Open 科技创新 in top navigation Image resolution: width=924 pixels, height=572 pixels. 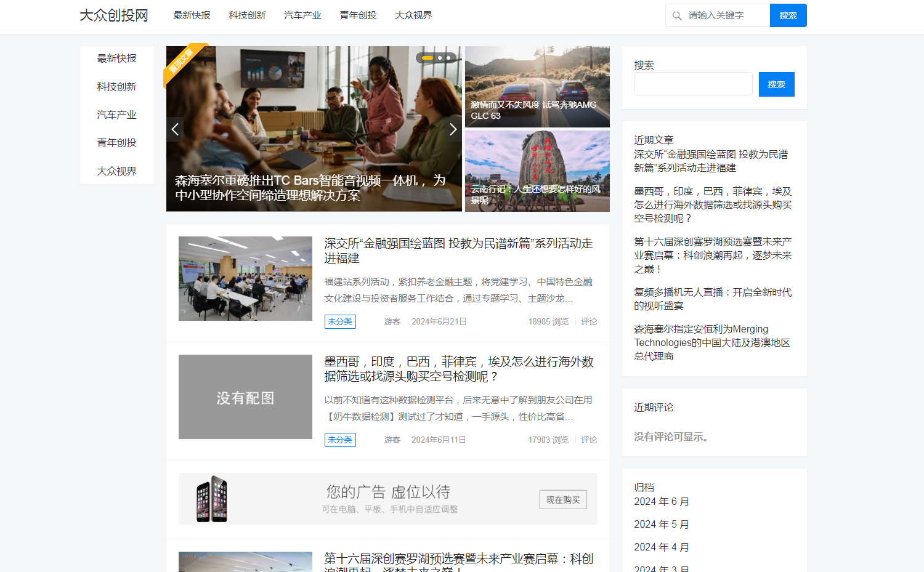247,15
